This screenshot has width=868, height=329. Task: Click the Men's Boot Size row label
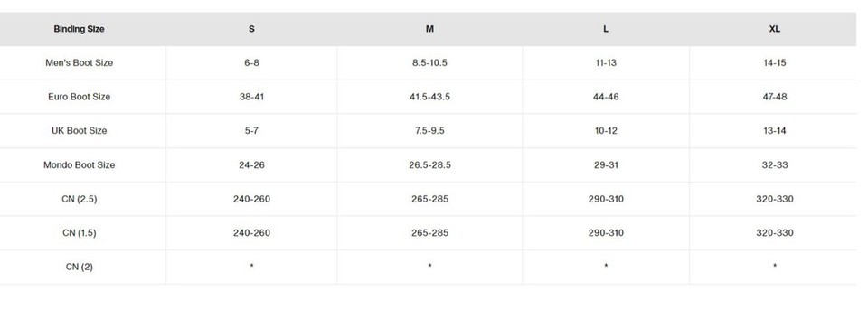pyautogui.click(x=80, y=63)
